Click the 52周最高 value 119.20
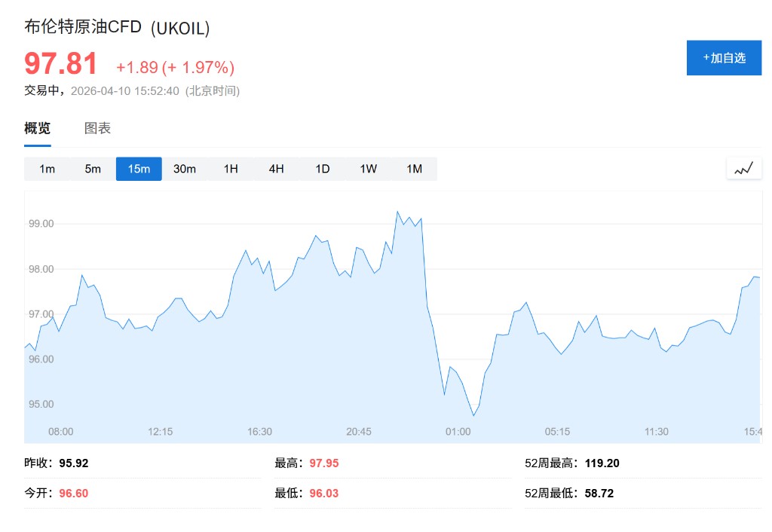This screenshot has height=532, width=772. coord(602,463)
